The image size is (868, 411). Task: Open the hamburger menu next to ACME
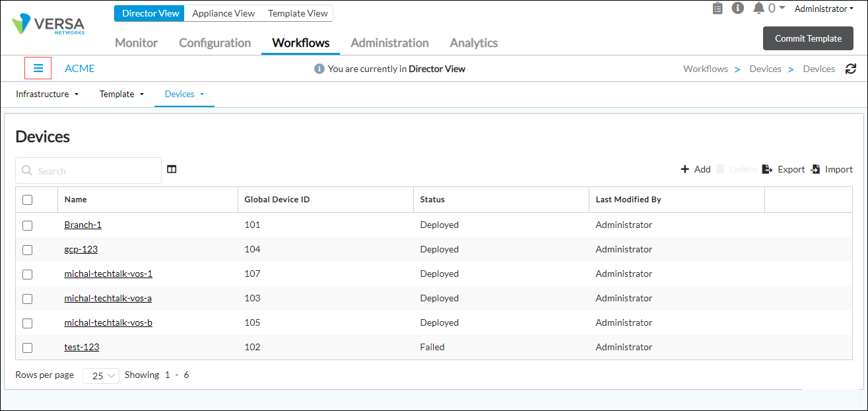click(x=38, y=68)
